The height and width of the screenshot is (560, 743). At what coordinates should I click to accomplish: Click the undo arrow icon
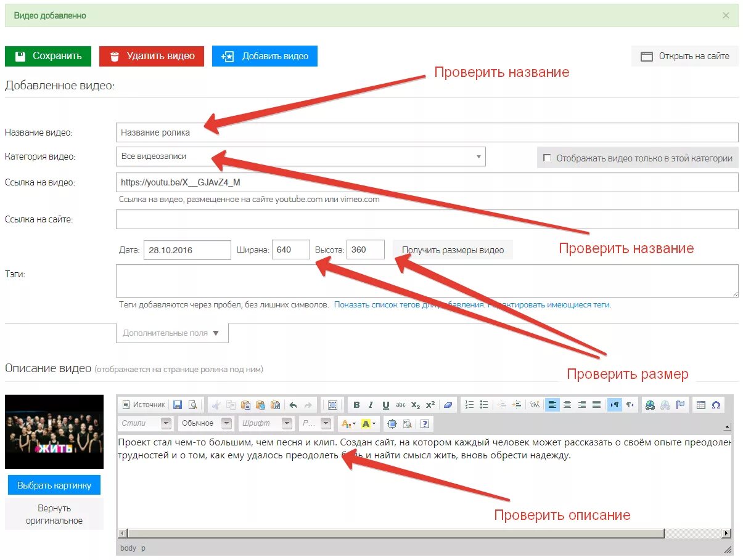pos(293,405)
